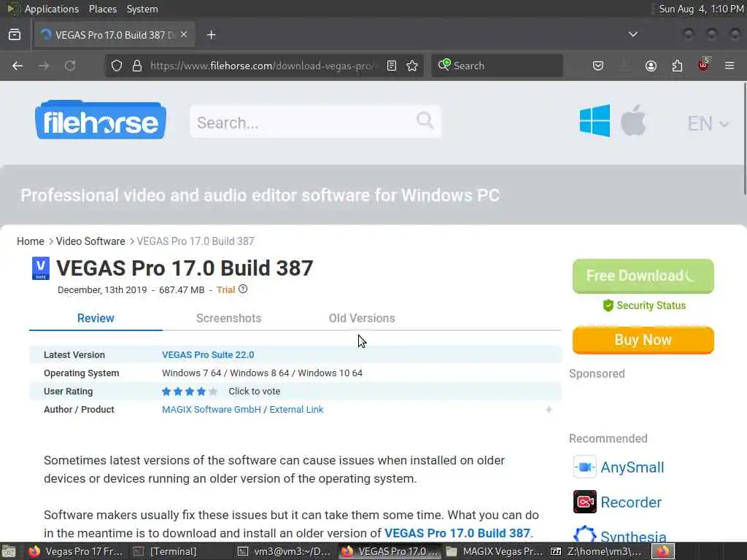This screenshot has height=560, width=747.
Task: Click the Synthesia recommended app icon
Action: click(x=585, y=534)
